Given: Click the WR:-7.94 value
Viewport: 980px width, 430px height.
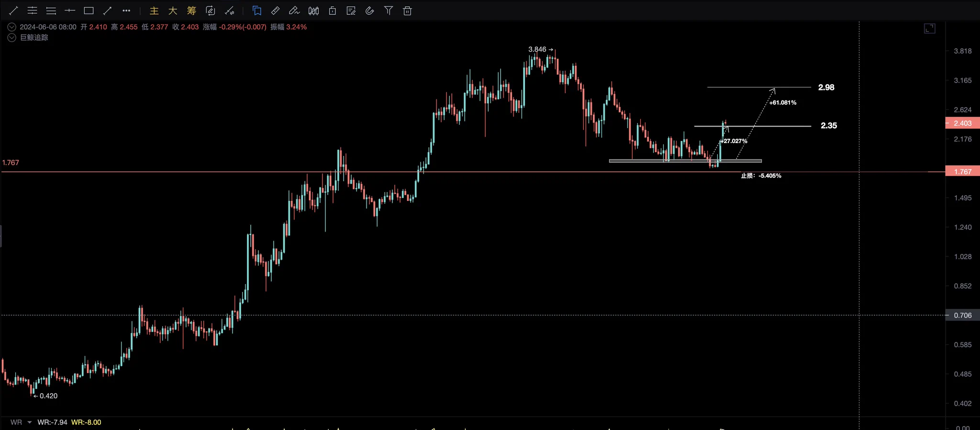Looking at the screenshot, I should click(x=52, y=422).
